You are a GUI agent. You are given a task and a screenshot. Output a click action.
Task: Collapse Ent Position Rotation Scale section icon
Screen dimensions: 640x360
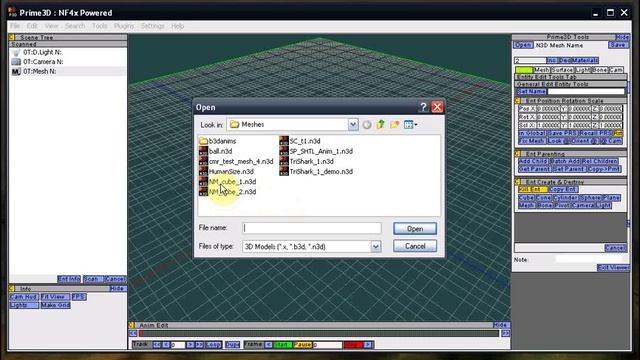[517, 100]
